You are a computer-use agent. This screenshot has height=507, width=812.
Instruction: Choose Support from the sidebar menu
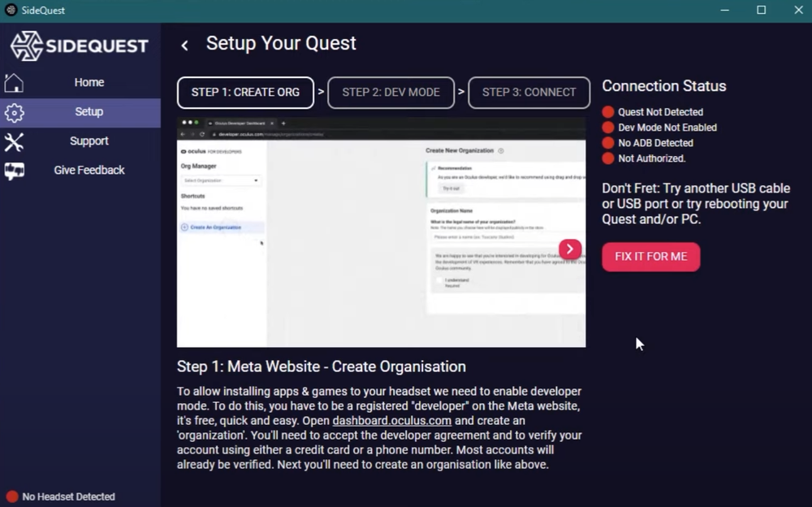click(x=89, y=141)
